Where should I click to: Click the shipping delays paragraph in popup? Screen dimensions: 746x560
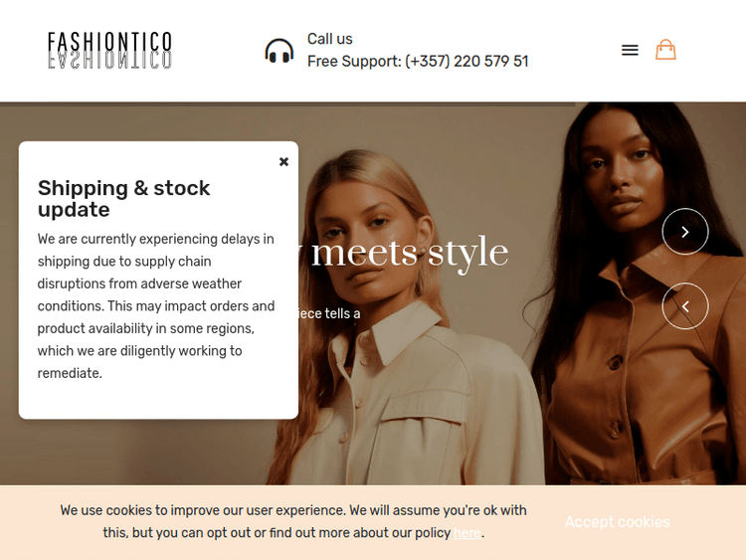coord(156,306)
